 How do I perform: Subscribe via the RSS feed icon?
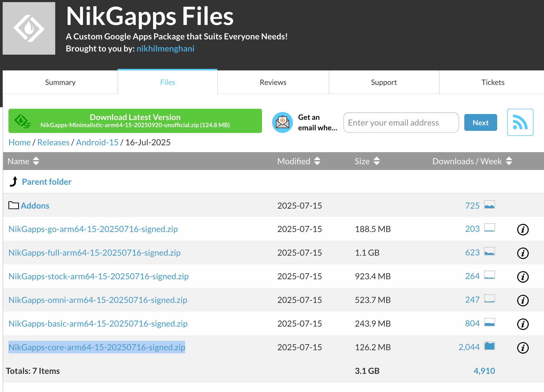tap(520, 122)
